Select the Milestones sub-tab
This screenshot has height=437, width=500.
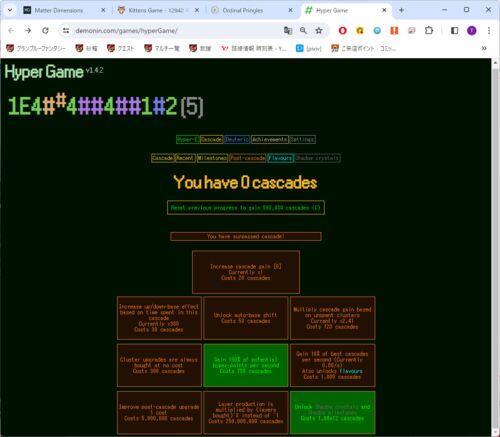point(212,158)
